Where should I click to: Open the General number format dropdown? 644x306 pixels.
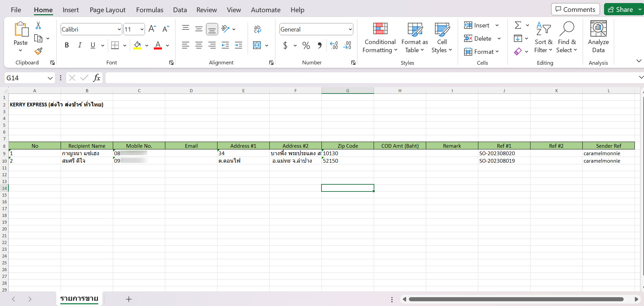(350, 29)
